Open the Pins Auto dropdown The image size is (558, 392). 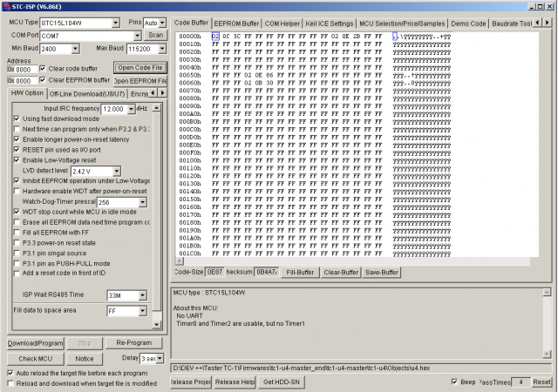(x=162, y=23)
